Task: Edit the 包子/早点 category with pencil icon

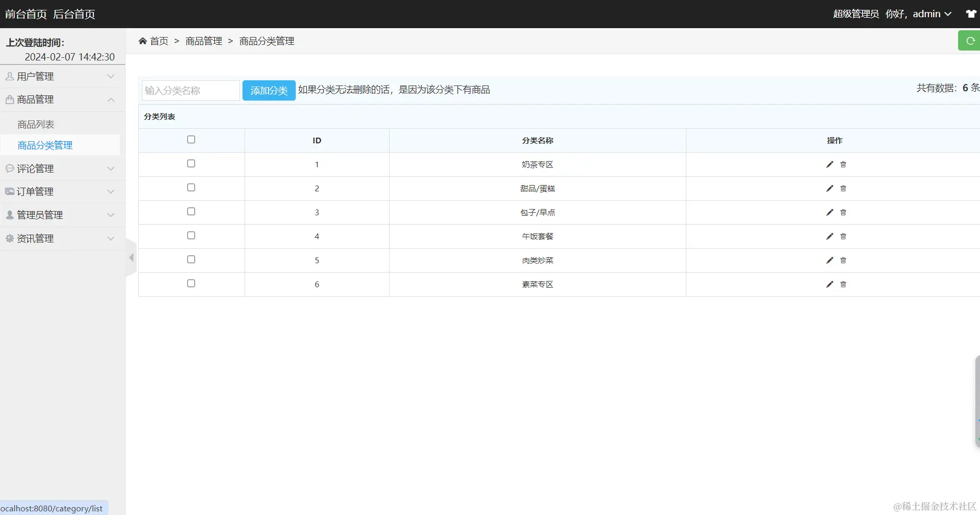Action: (830, 213)
